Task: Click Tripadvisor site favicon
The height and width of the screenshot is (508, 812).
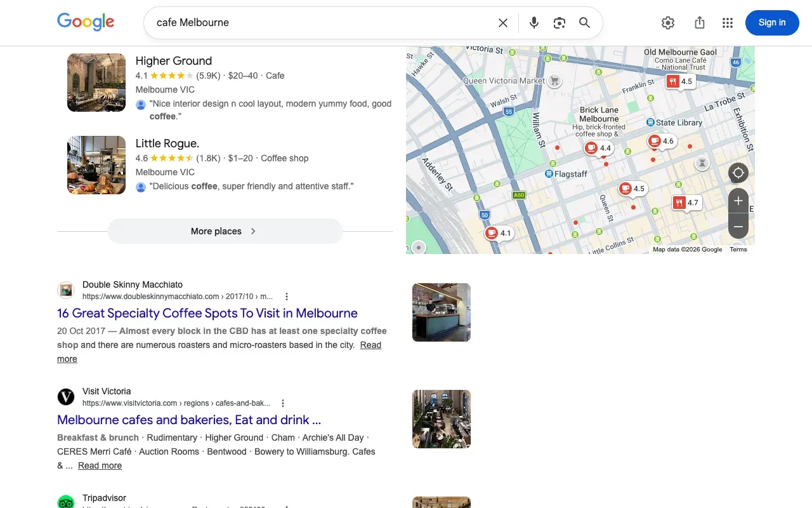Action: pyautogui.click(x=66, y=502)
